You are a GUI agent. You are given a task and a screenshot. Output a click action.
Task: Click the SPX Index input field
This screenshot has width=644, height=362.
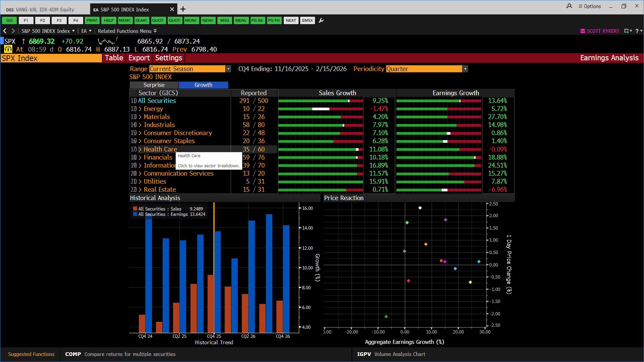51,58
